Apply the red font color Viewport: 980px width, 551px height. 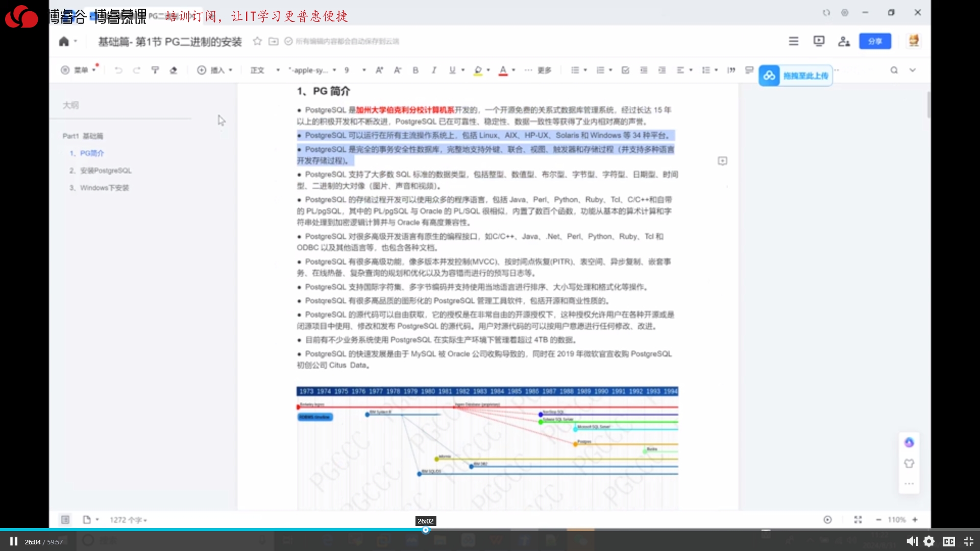coord(503,70)
